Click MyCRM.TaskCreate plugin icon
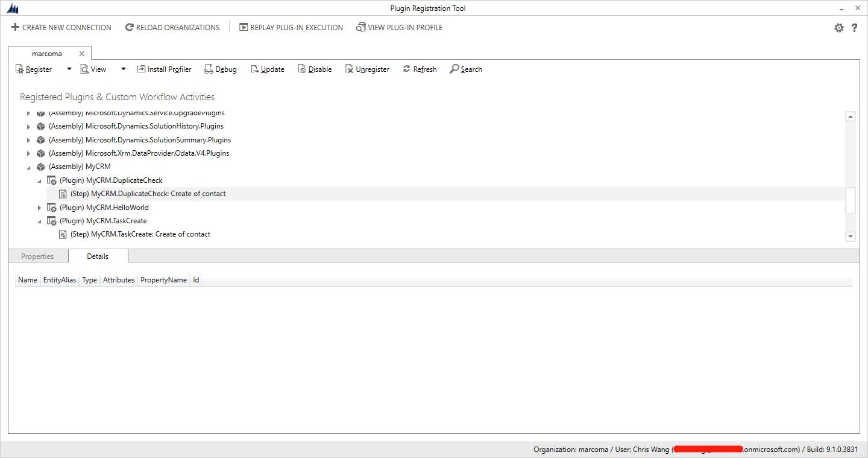Screen dimensions: 868x458 [x=52, y=221]
